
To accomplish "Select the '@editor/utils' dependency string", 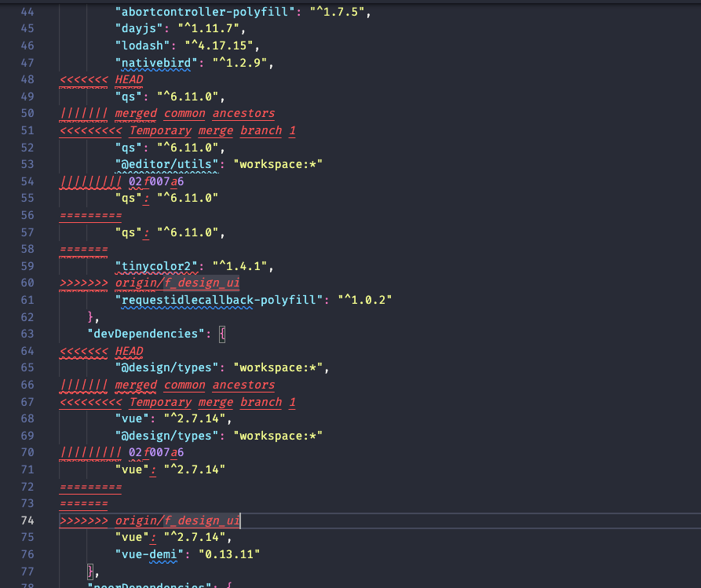I will pos(164,163).
